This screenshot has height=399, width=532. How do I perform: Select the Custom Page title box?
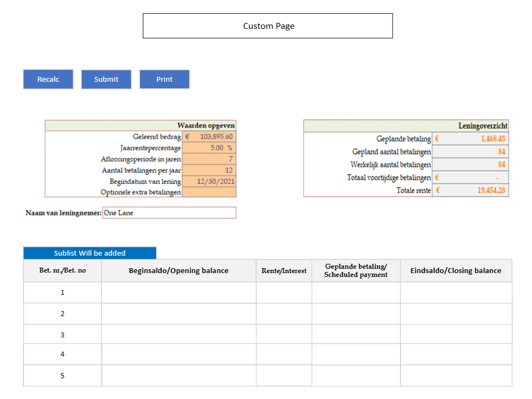(x=268, y=26)
